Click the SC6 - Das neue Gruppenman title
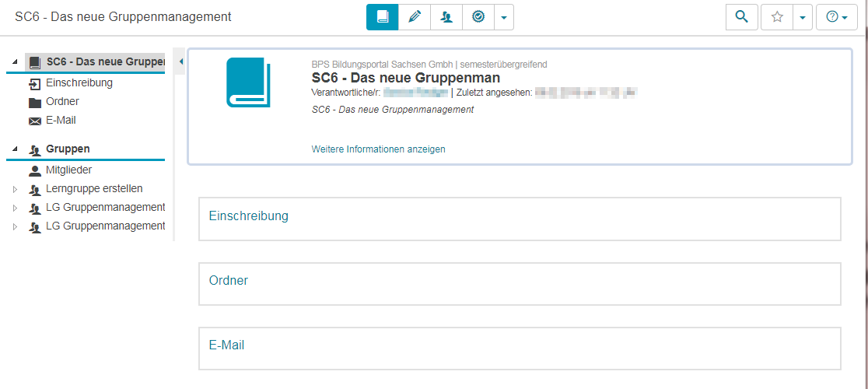Screen dimensions: 868x389 (x=406, y=78)
